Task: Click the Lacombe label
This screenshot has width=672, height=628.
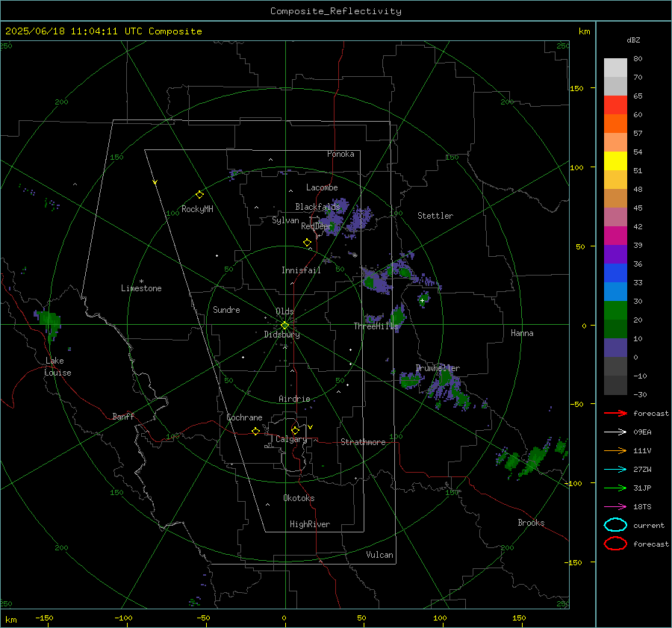Action: click(x=322, y=187)
